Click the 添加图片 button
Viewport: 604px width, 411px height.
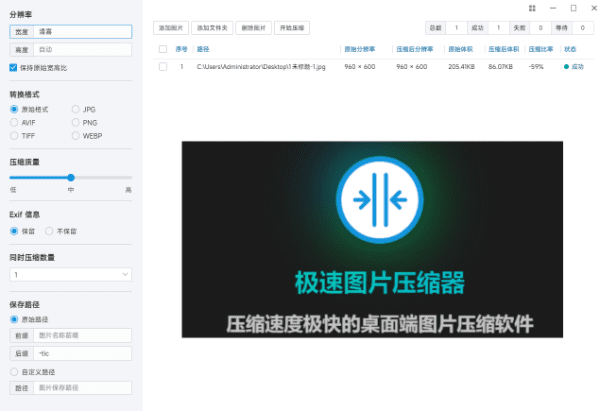point(173,28)
